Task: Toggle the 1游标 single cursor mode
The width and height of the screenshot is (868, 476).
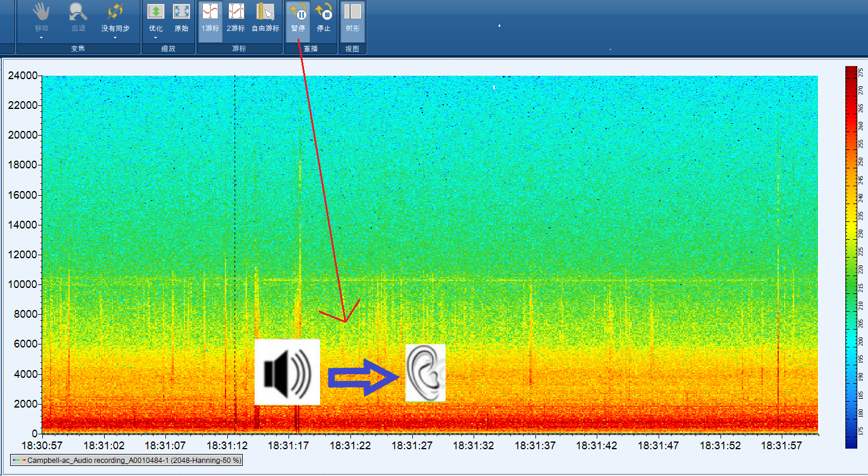Action: coord(210,17)
